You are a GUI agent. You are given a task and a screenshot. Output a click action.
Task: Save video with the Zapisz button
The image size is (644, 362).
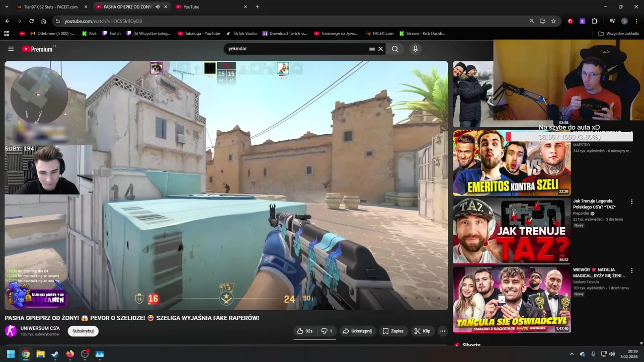click(393, 331)
